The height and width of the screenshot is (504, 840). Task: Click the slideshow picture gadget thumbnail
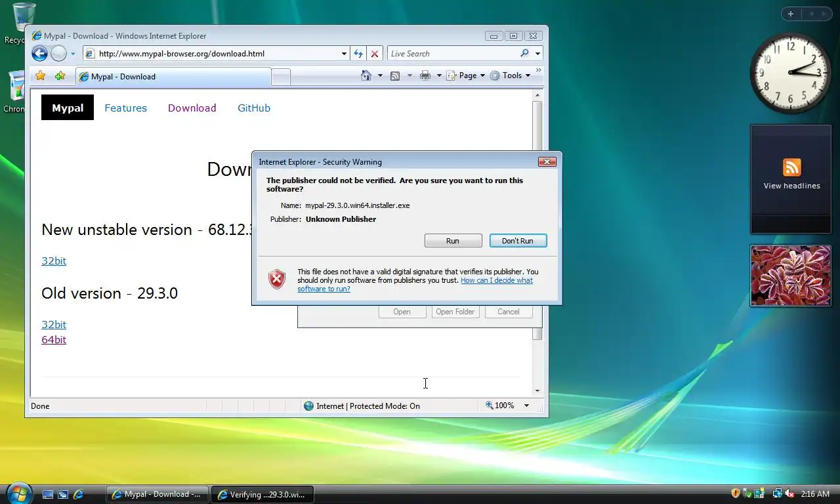tap(790, 276)
